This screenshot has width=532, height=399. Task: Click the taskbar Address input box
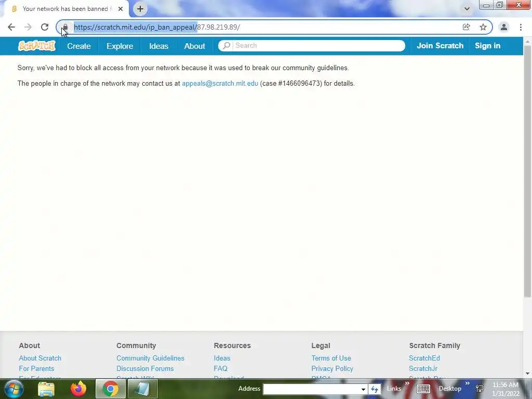pos(311,389)
